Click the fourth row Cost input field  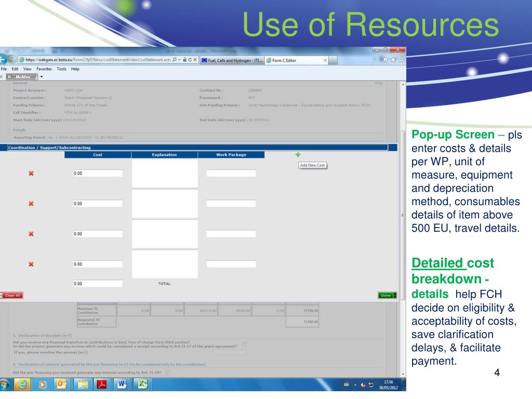(98, 264)
